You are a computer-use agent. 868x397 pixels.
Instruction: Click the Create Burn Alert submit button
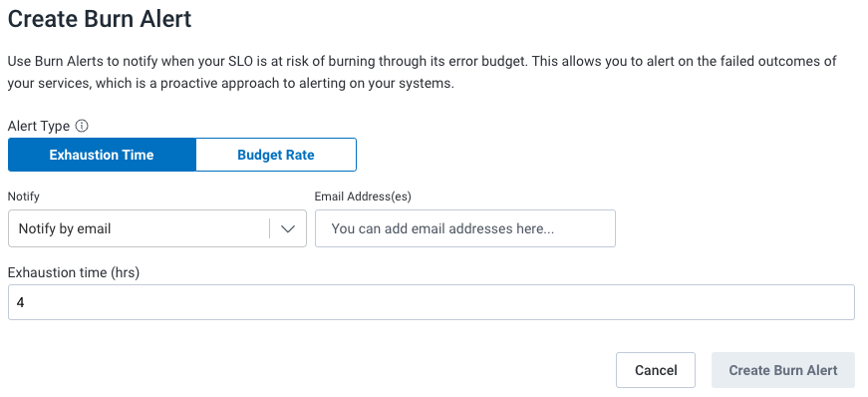[782, 370]
